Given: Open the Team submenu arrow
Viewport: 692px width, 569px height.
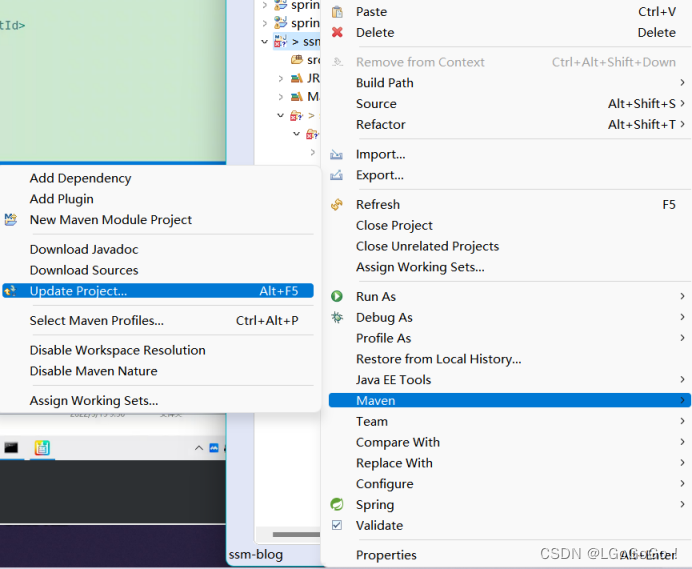Looking at the screenshot, I should (682, 421).
